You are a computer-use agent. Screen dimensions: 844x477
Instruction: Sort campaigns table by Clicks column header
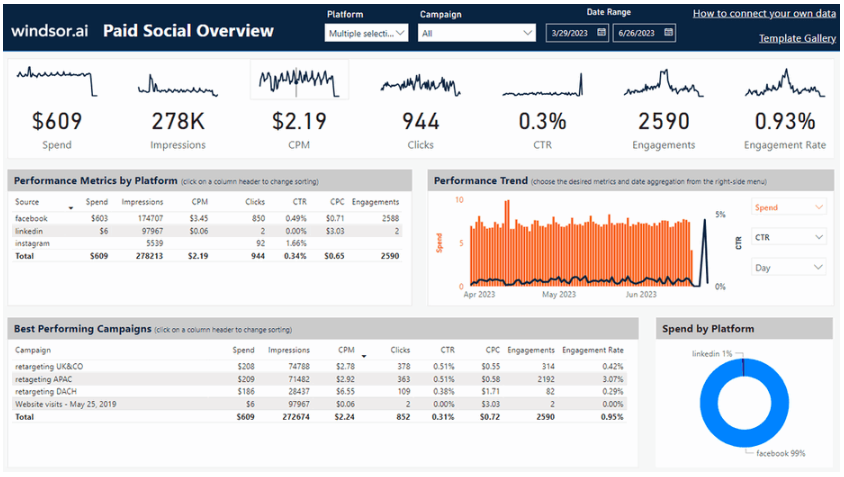point(400,350)
